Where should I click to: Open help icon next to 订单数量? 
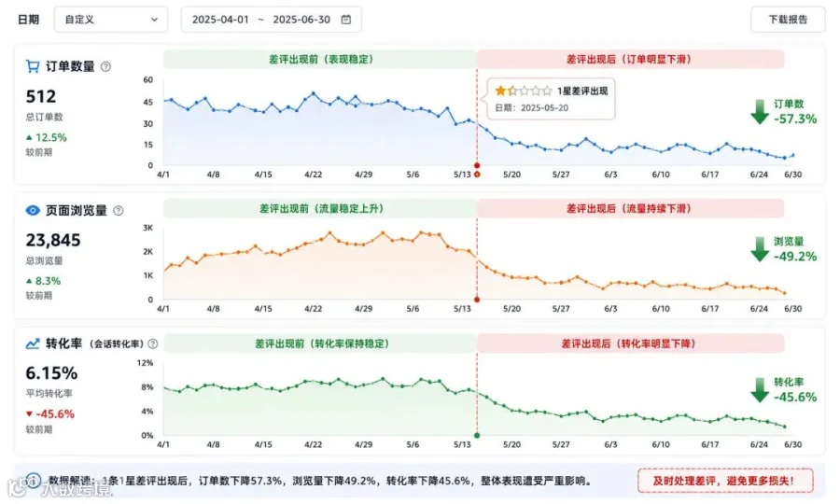[x=106, y=66]
